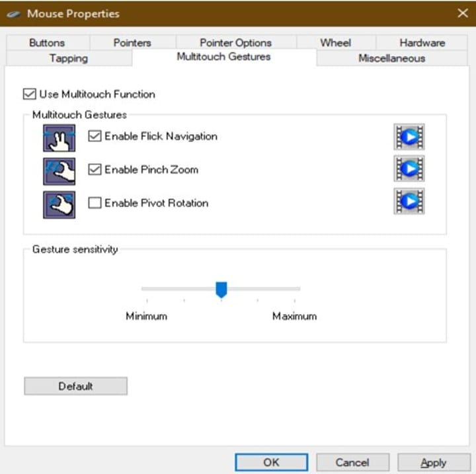Click the two-finger flick gesture icon
Image resolution: width=476 pixels, height=474 pixels.
[x=59, y=138]
